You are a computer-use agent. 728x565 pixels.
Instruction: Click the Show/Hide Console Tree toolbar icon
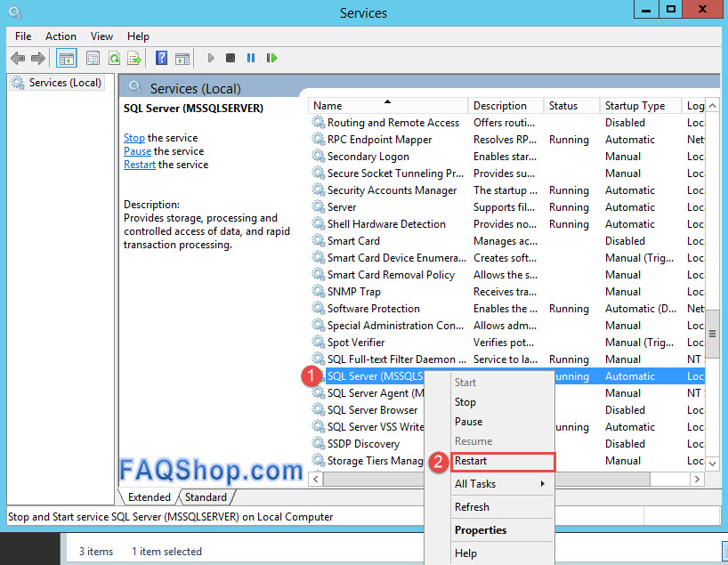click(66, 58)
